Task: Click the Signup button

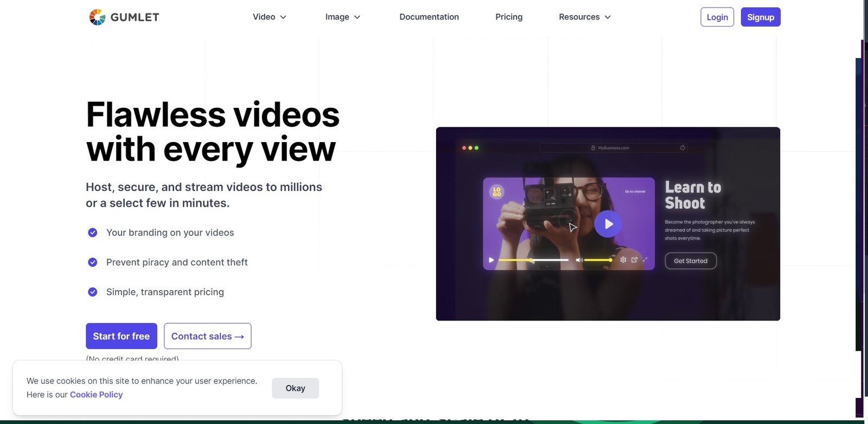Action: (x=761, y=17)
